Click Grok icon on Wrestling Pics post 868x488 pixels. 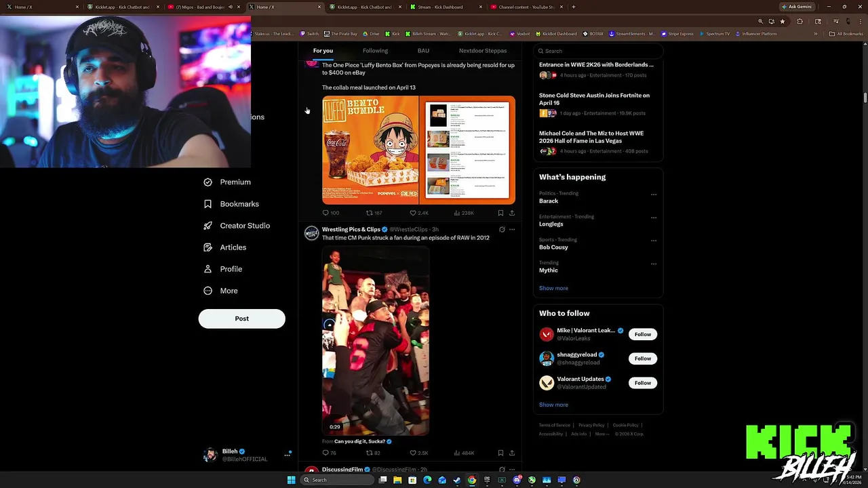(502, 229)
